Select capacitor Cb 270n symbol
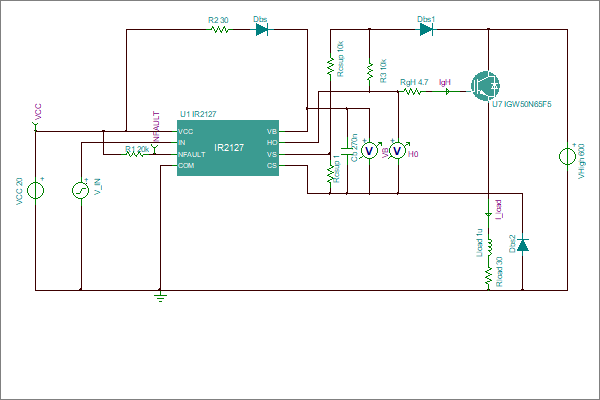The width and height of the screenshot is (600, 400). 347,150
